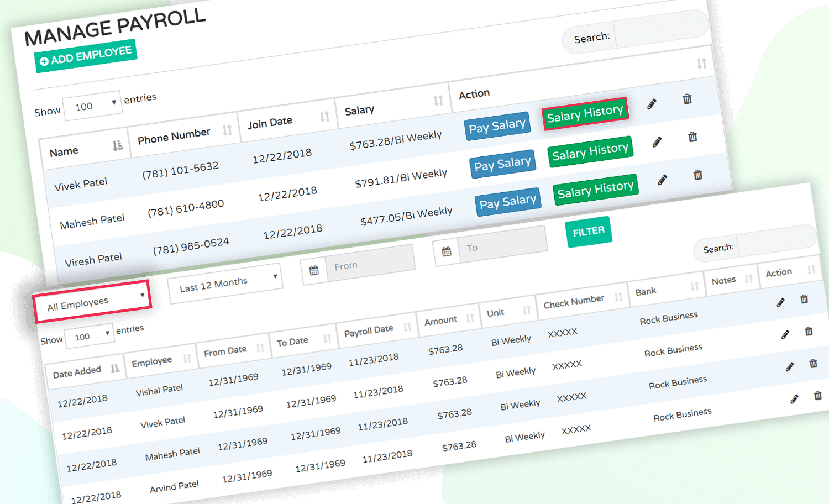The height and width of the screenshot is (504, 829).
Task: Focus the To date input
Action: 503,244
